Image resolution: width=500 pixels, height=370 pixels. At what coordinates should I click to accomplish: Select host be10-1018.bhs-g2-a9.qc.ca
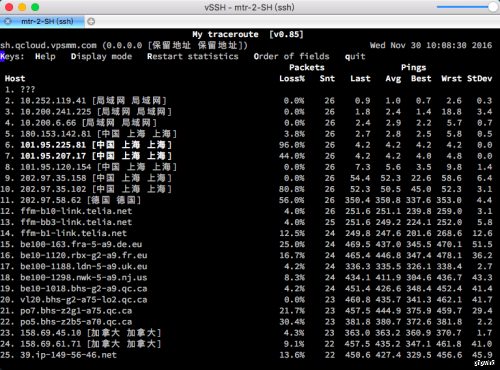(x=84, y=289)
